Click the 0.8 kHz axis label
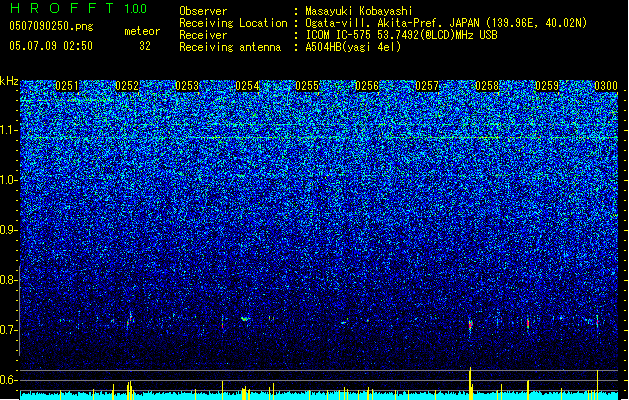Screen dimensions: 629x400 click(x=8, y=280)
